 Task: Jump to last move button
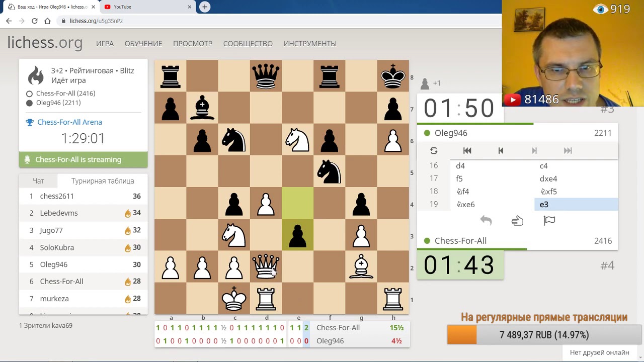568,151
